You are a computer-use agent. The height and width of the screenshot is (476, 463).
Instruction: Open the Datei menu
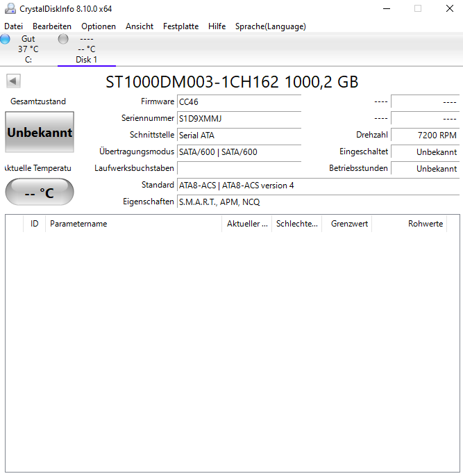point(14,26)
